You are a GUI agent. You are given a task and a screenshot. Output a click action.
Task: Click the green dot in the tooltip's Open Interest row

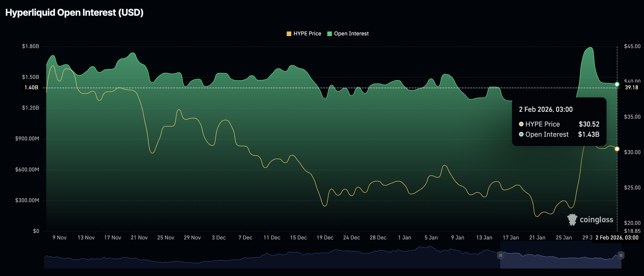tap(521, 134)
